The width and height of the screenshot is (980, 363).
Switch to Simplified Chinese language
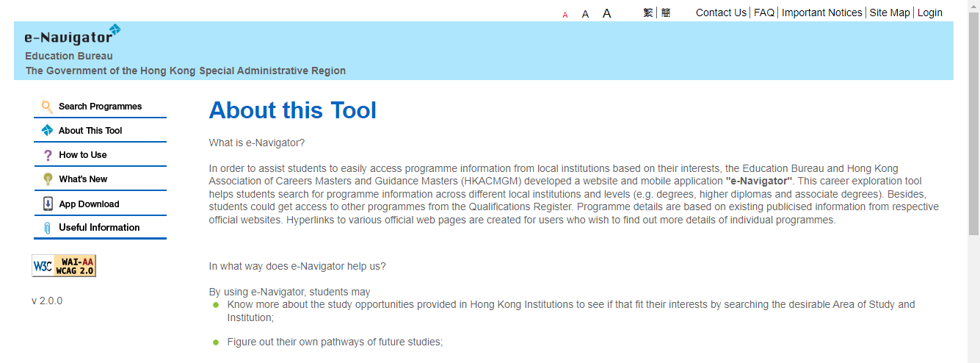pyautogui.click(x=666, y=12)
